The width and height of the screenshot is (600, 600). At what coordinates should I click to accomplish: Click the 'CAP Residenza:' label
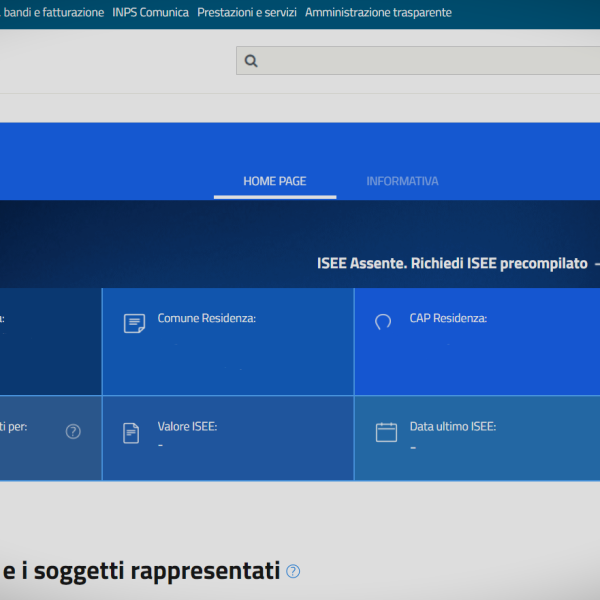(x=448, y=318)
